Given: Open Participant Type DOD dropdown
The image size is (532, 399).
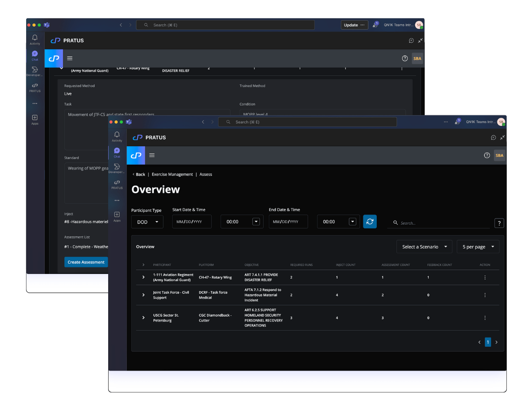Looking at the screenshot, I should click(x=147, y=222).
